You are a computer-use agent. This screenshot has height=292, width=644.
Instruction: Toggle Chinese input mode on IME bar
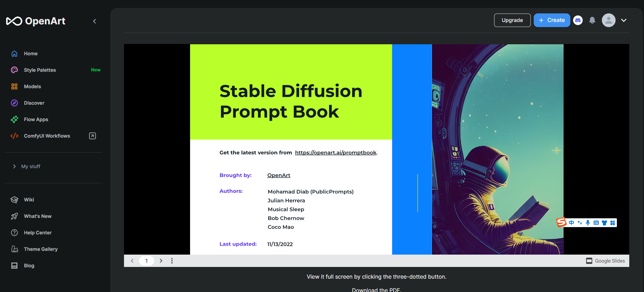[x=571, y=223]
